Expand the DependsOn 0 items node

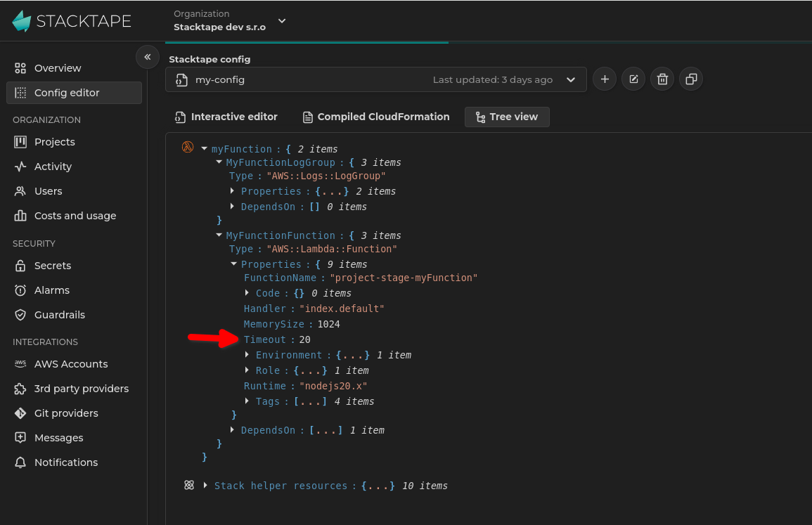pyautogui.click(x=232, y=206)
